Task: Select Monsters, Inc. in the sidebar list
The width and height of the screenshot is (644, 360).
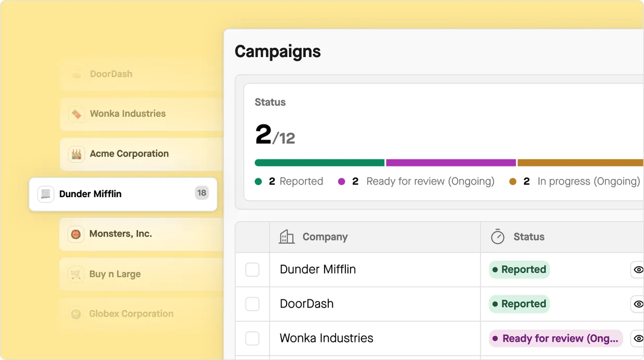Action: [120, 234]
